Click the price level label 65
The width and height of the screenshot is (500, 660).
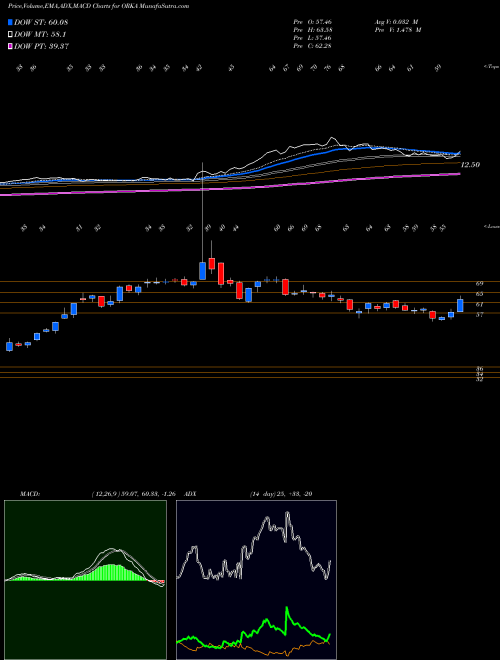click(x=479, y=294)
